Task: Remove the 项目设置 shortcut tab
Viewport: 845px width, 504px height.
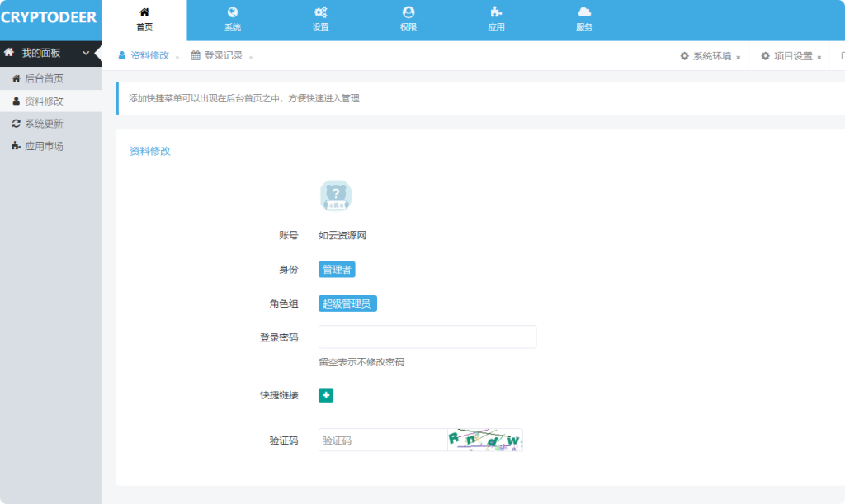Action: 819,58
